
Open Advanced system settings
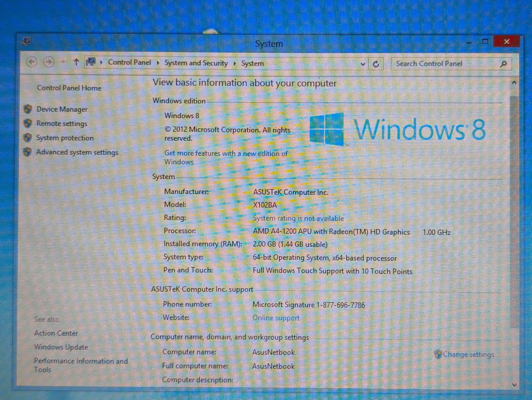77,152
